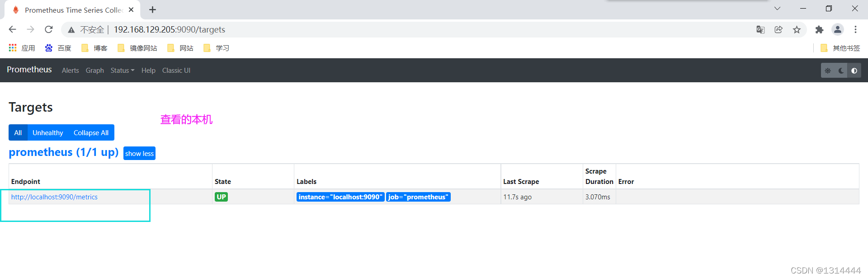The width and height of the screenshot is (868, 278).
Task: Click the job="prometheus" label badge
Action: coord(418,197)
